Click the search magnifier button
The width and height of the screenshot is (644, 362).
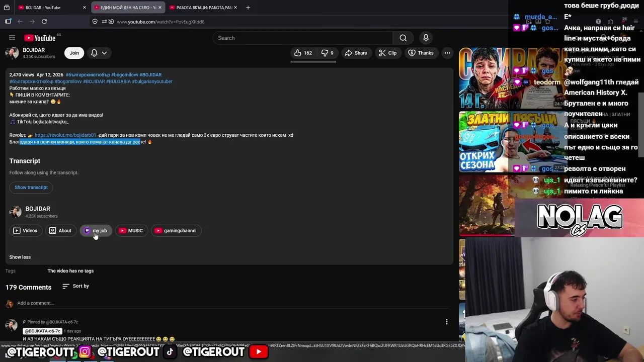tap(403, 38)
